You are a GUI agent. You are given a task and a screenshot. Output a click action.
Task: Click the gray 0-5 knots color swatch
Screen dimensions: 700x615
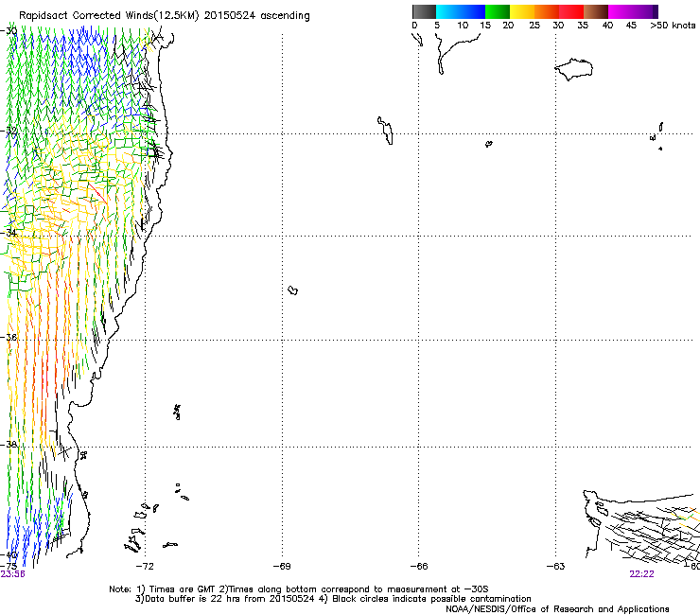[x=424, y=11]
